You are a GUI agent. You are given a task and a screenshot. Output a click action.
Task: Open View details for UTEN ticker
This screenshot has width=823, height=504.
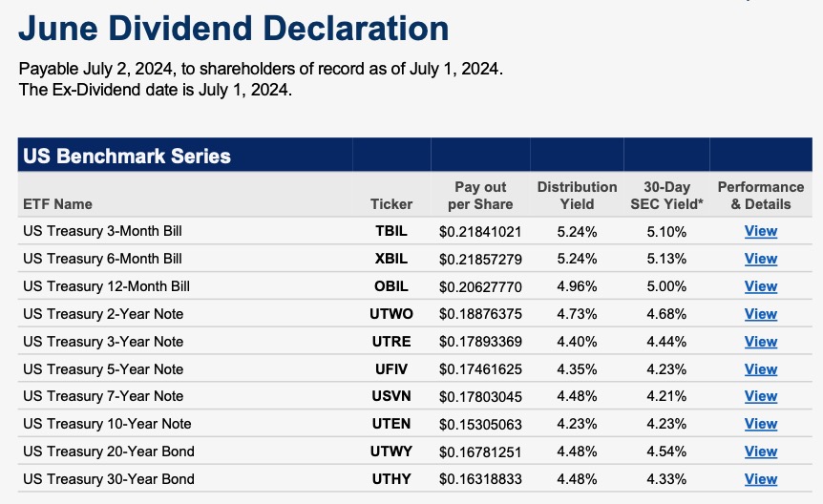coord(761,424)
